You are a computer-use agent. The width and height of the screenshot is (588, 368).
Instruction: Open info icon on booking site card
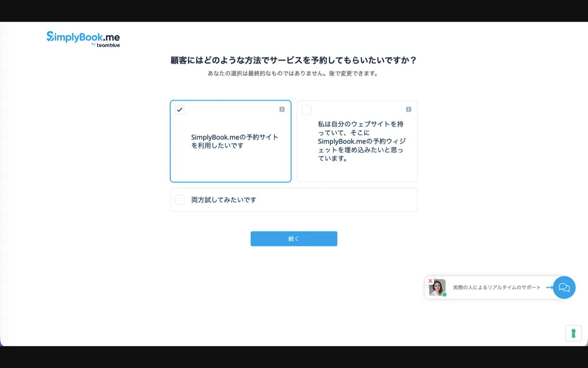[282, 109]
